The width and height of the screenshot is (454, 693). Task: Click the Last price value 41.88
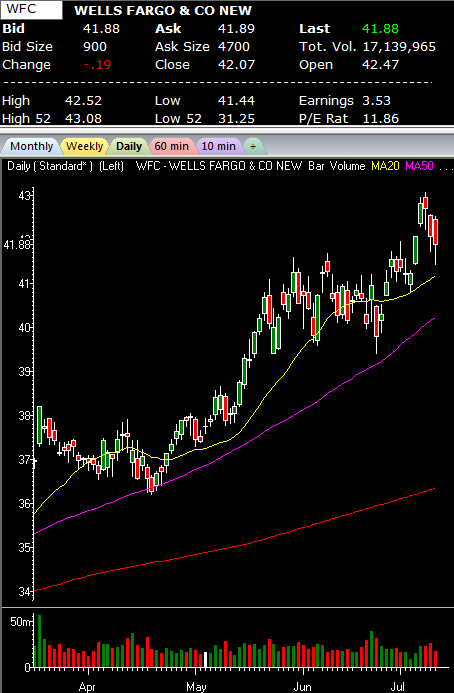[380, 29]
